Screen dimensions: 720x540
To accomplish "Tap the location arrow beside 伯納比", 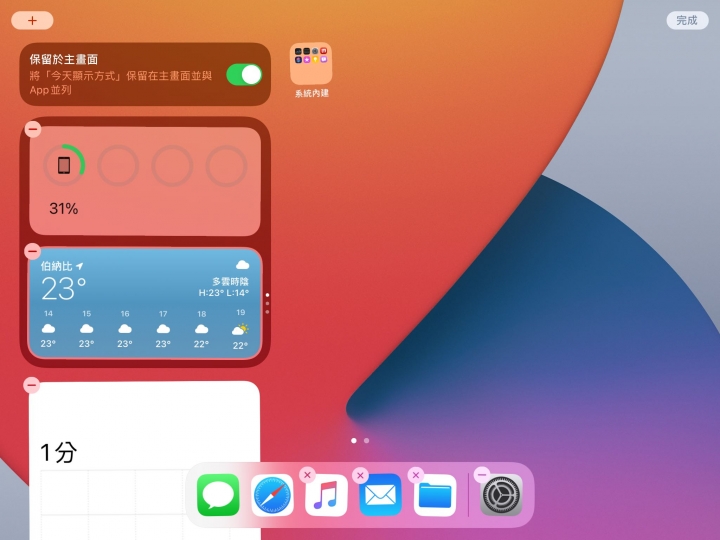I will pos(80,266).
